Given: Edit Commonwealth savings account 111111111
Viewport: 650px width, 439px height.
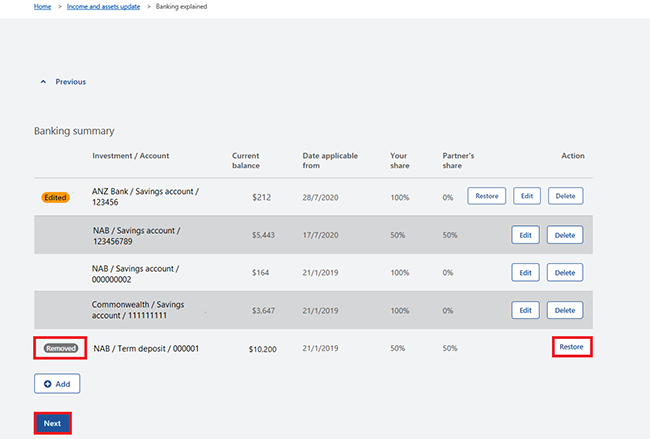Looking at the screenshot, I should point(525,310).
